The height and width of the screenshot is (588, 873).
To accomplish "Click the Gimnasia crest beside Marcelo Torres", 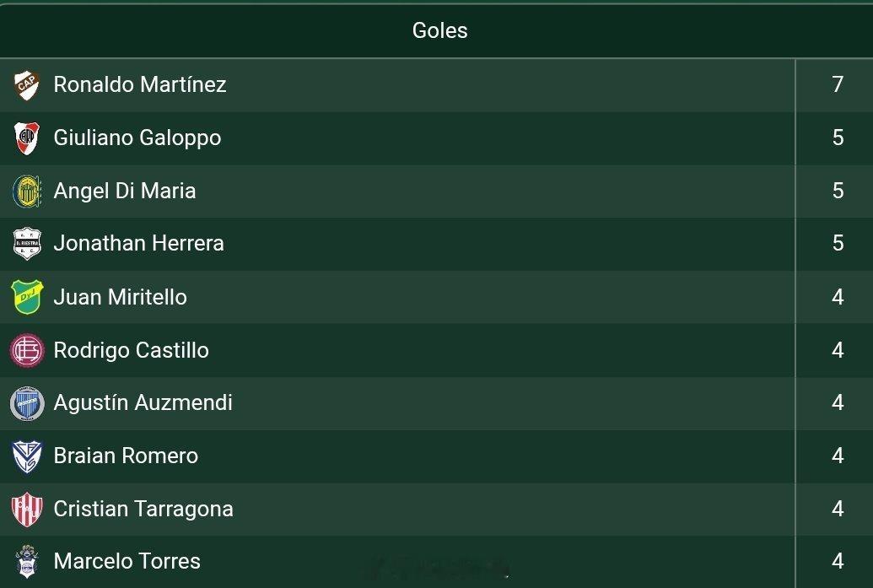I will click(x=26, y=562).
